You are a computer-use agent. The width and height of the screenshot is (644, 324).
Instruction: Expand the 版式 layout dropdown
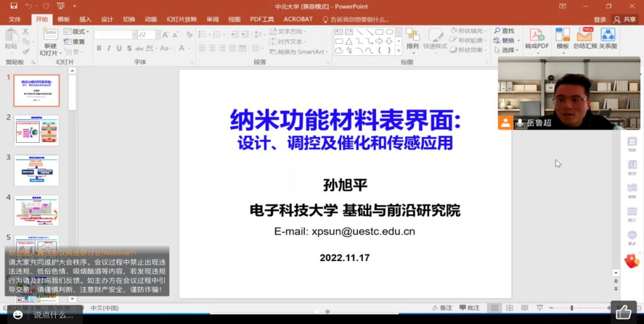80,31
